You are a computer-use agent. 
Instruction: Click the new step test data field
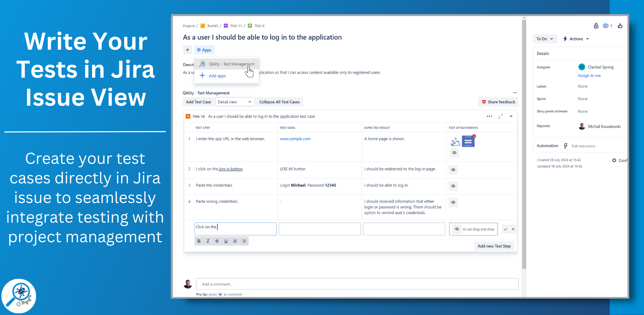(x=320, y=229)
